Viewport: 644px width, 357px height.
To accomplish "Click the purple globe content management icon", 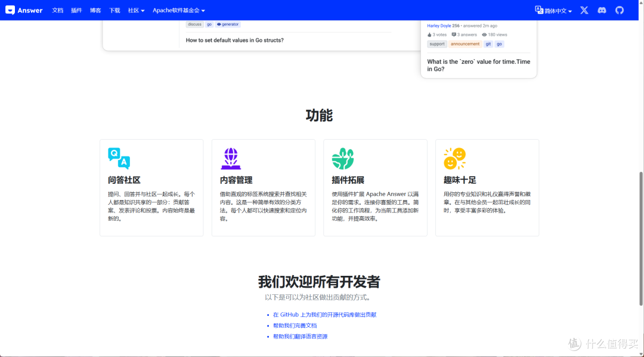I will [x=231, y=158].
